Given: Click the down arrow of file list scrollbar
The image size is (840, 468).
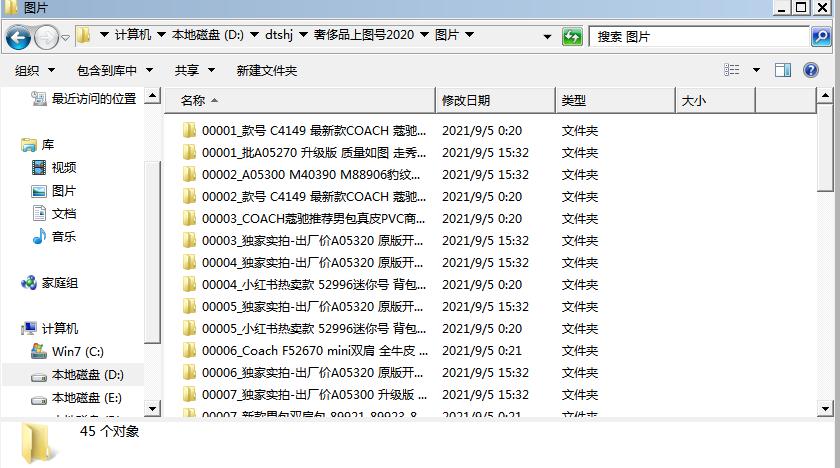Looking at the screenshot, I should 825,409.
